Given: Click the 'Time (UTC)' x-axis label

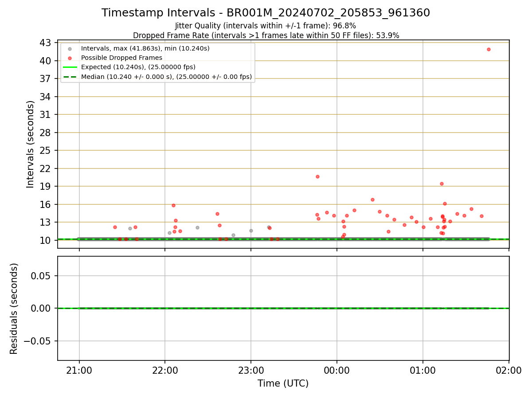Looking at the screenshot, I should click(x=283, y=383).
